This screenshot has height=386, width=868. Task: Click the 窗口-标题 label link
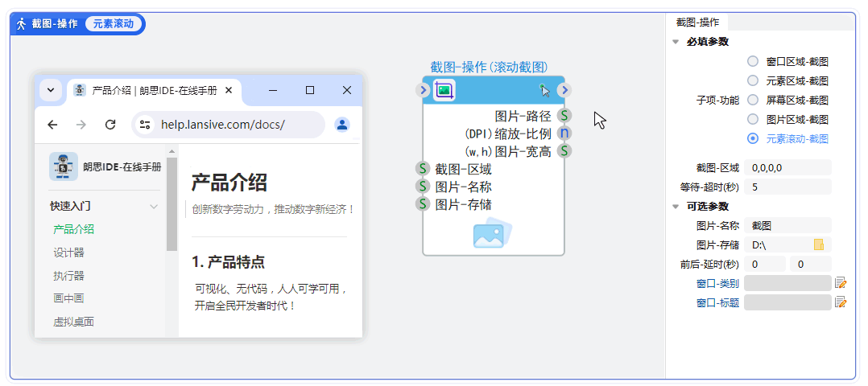tap(717, 302)
